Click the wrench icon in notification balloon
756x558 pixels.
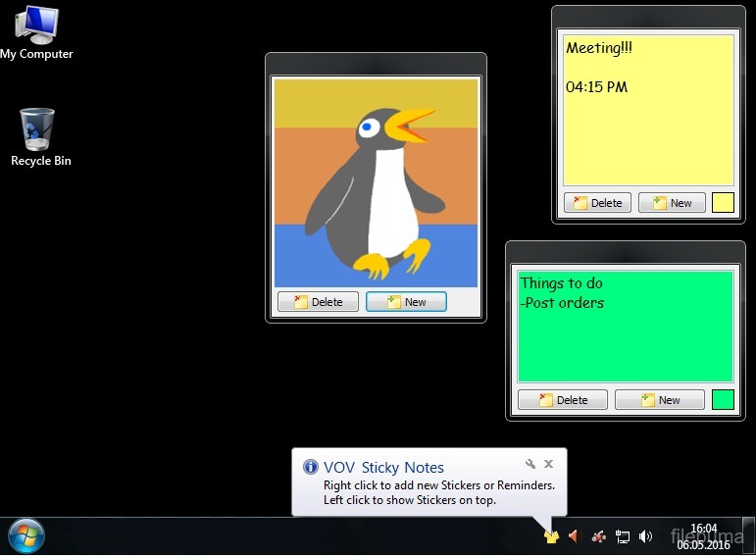click(x=530, y=464)
